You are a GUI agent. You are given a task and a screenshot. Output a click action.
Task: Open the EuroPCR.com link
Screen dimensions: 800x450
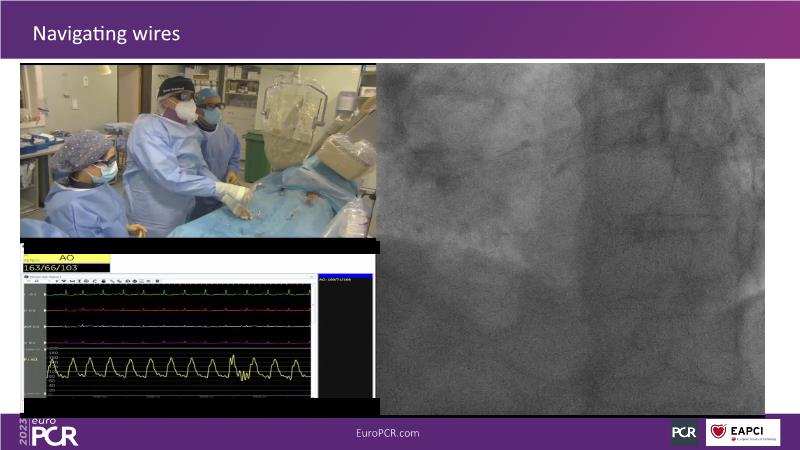(x=387, y=433)
